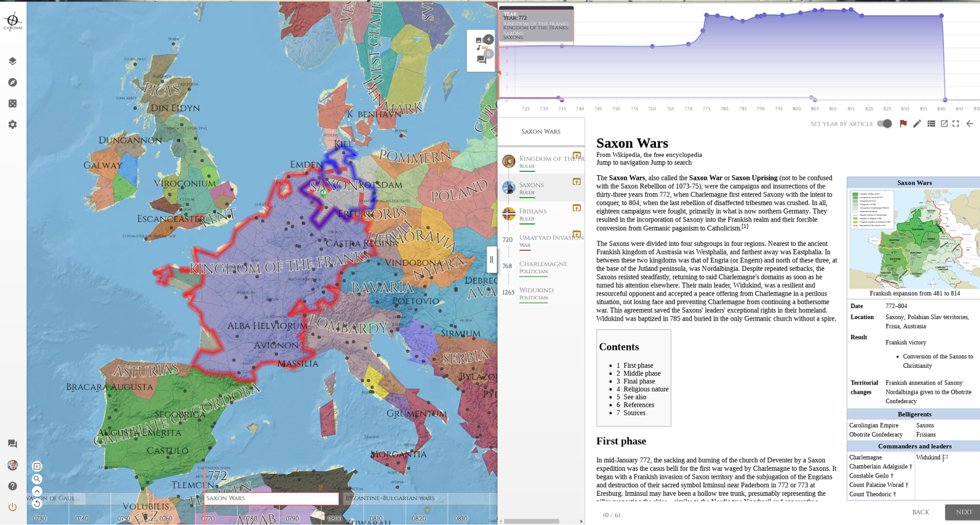Open the linked media images icon
The image size is (980, 525).
point(480,40)
